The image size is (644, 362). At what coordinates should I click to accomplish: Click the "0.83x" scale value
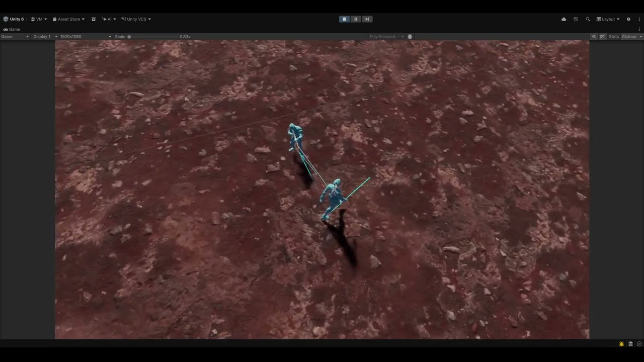[x=185, y=37]
